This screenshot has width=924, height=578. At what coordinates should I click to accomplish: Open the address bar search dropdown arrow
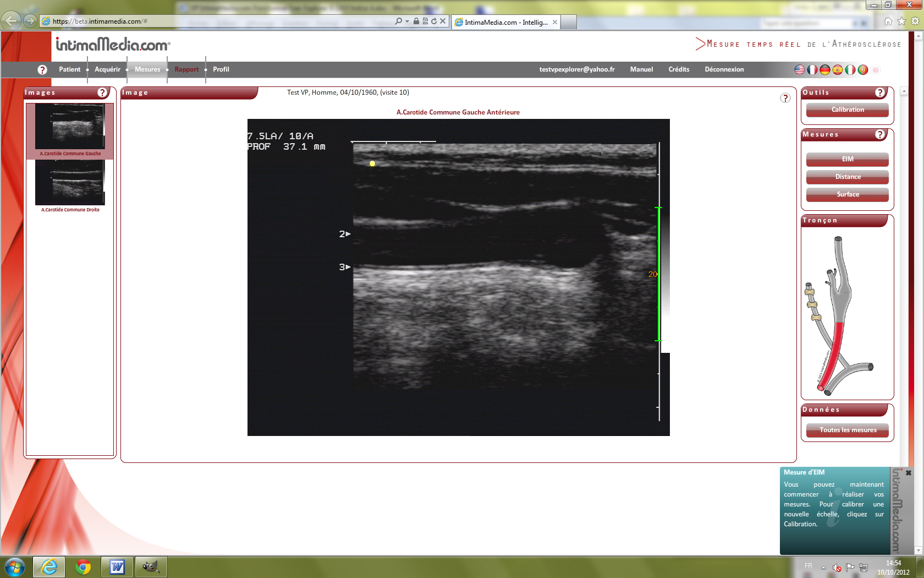coord(407,21)
